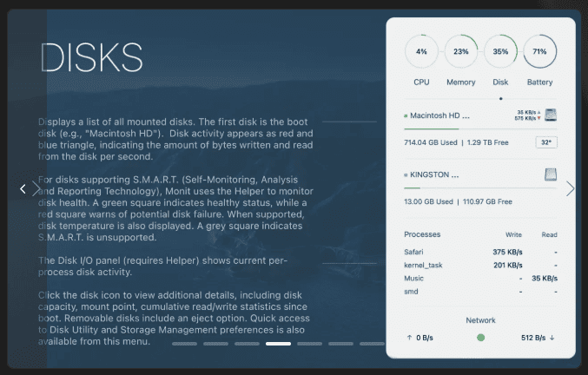Click 110.97 GB Free text

pos(487,201)
